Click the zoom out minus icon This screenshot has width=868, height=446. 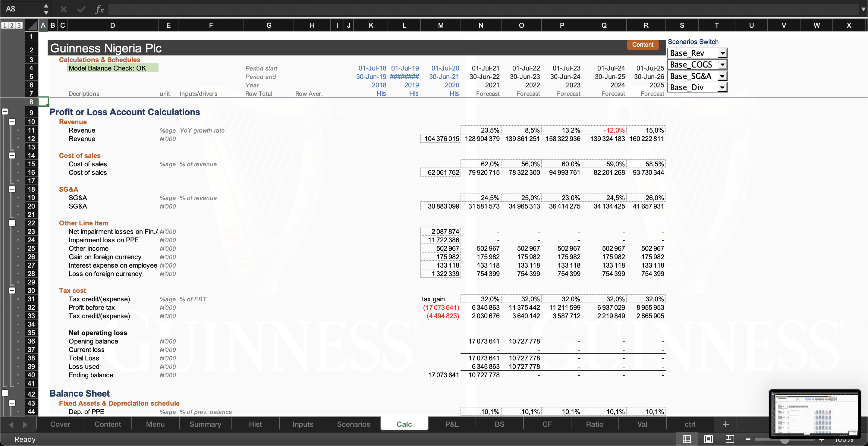click(x=748, y=439)
